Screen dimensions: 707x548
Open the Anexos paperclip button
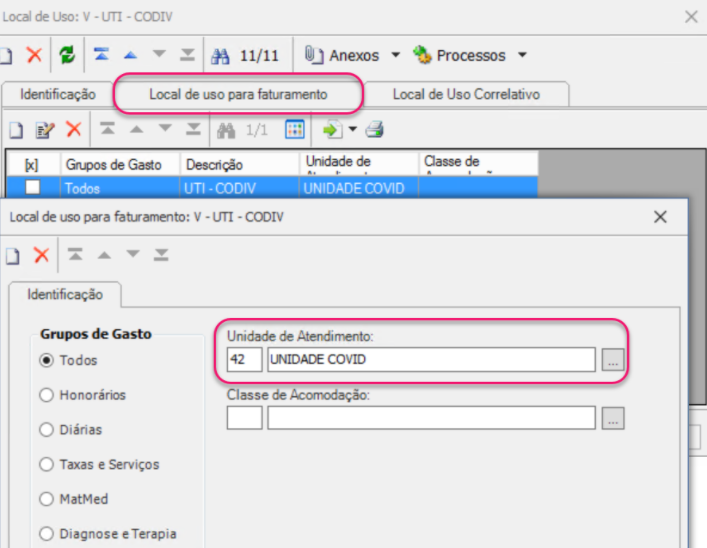pyautogui.click(x=342, y=55)
